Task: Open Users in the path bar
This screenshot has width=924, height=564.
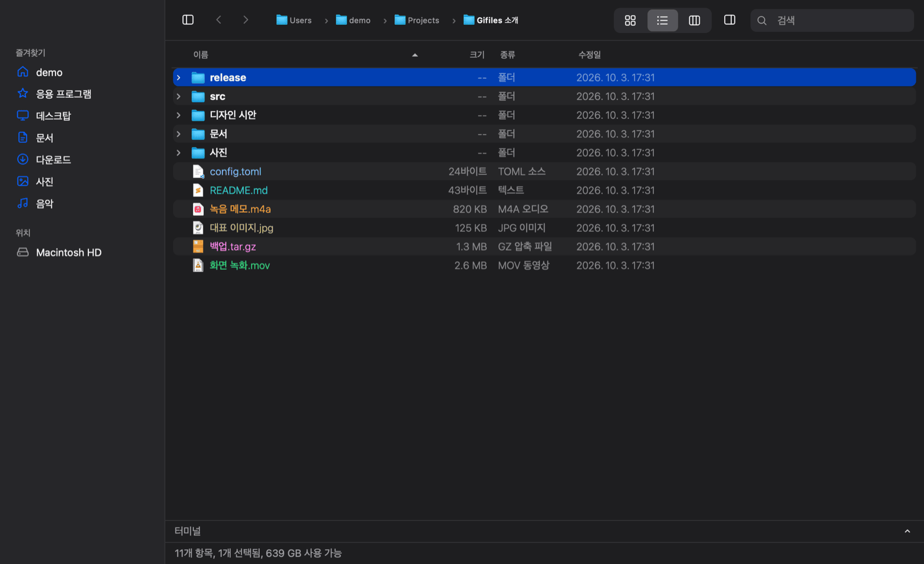Action: tap(294, 20)
